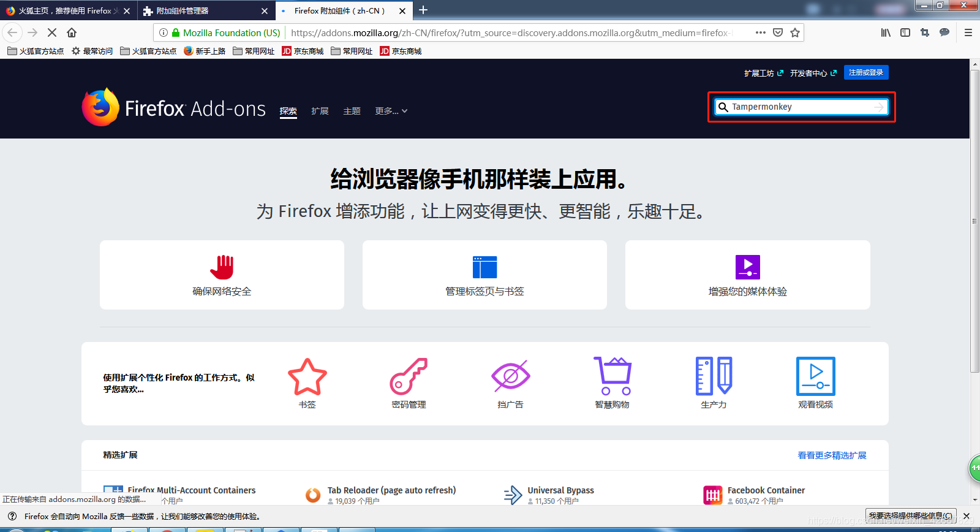This screenshot has width=980, height=532.
Task: Open 管理标签页与书签 card
Action: (x=484, y=275)
